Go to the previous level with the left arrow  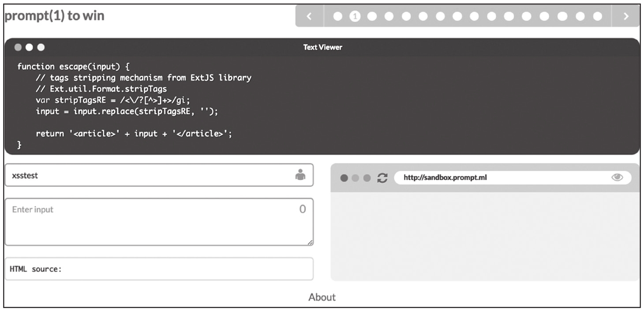(309, 16)
